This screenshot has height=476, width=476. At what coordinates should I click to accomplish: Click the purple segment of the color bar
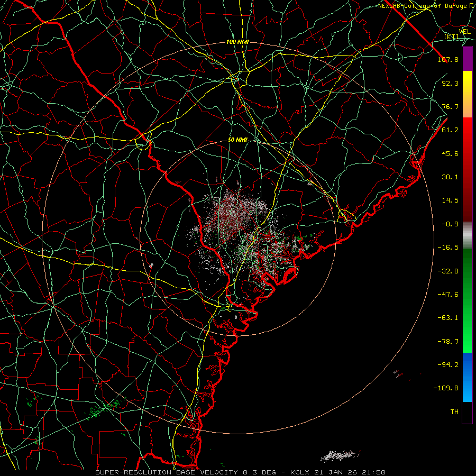click(x=467, y=59)
